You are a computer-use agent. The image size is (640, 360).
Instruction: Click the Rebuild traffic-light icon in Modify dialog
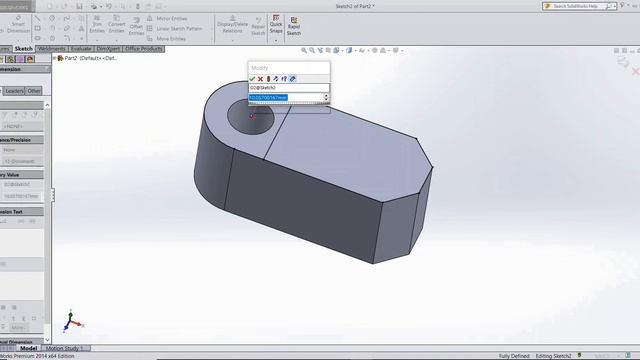pyautogui.click(x=268, y=79)
